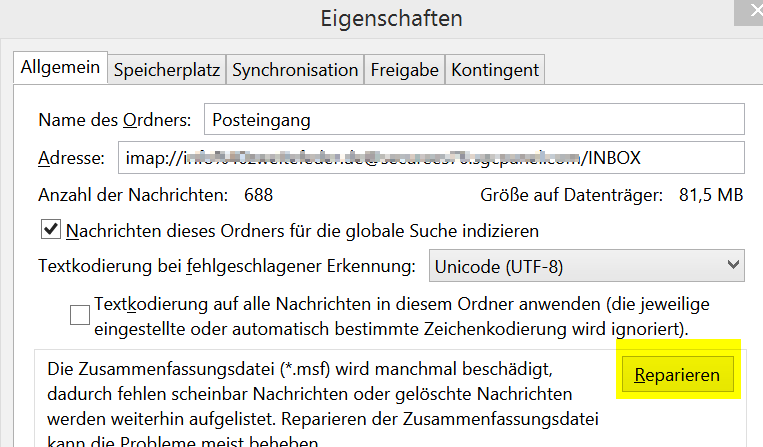The width and height of the screenshot is (763, 447).
Task: Click the 'Name des Ordners:' label
Action: (x=114, y=120)
